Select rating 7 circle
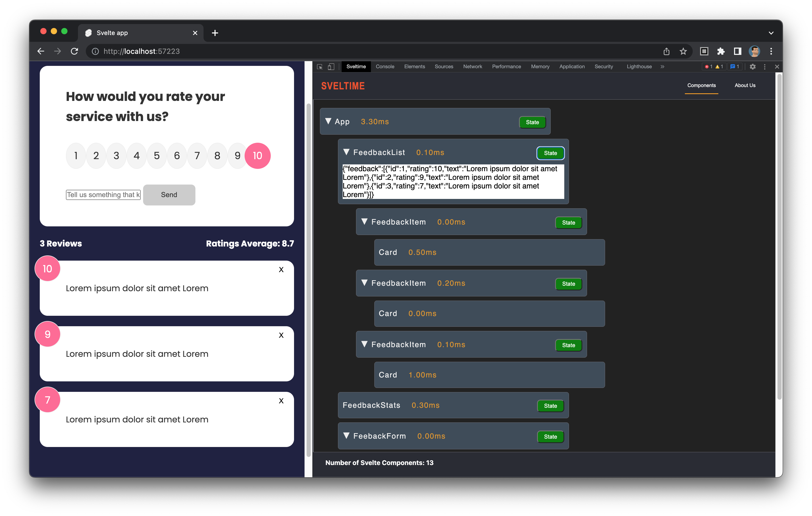 tap(197, 156)
